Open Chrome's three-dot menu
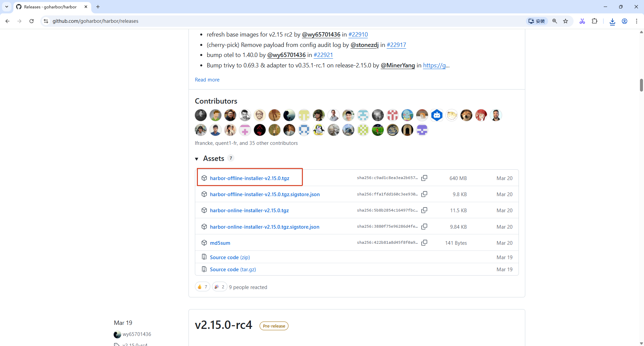Screen dimensions: 644x346 pyautogui.click(x=637, y=21)
